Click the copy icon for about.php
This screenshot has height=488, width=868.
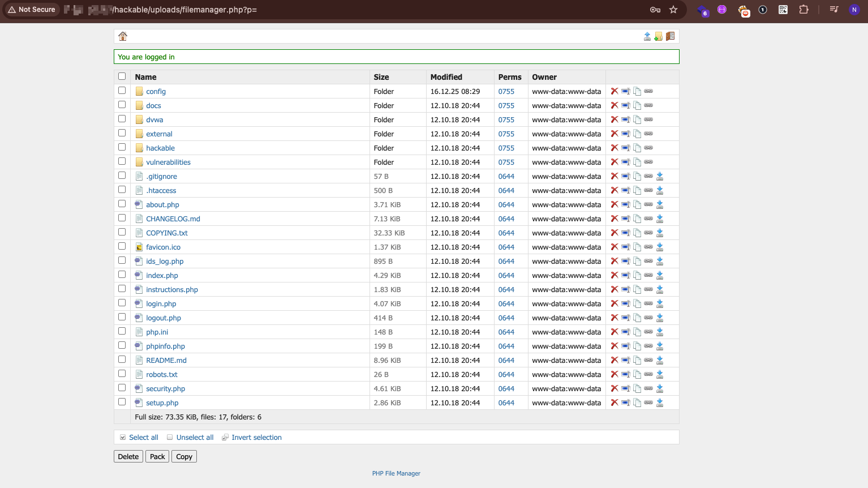point(637,205)
